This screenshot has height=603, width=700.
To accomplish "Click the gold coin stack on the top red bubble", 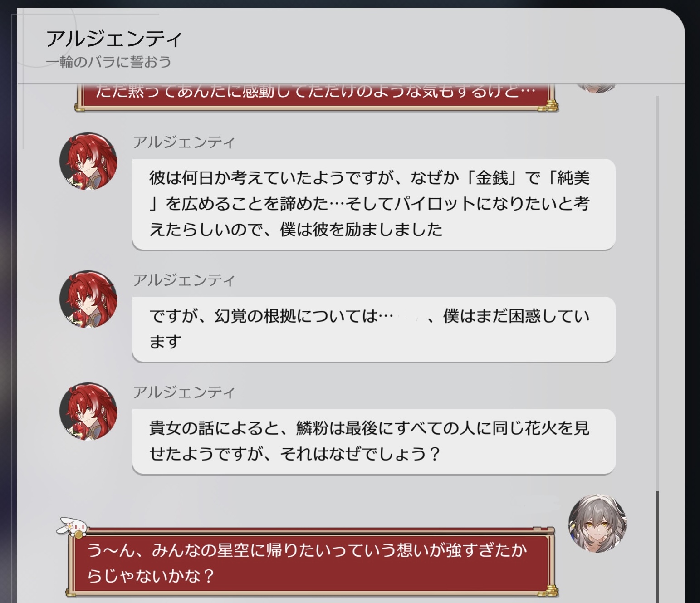I will pyautogui.click(x=548, y=106).
